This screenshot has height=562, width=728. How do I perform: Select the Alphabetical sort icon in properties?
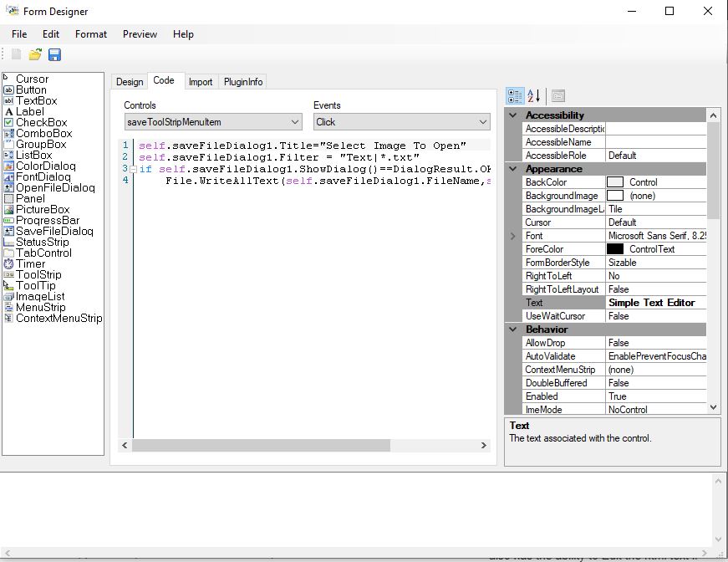click(x=535, y=96)
